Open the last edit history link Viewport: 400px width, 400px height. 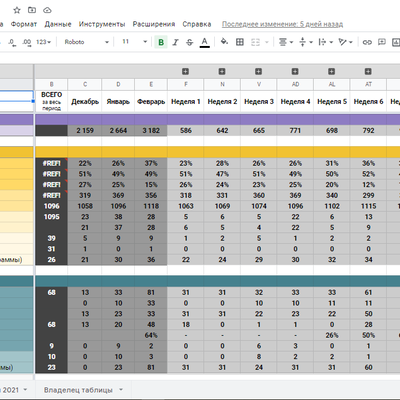tap(282, 24)
